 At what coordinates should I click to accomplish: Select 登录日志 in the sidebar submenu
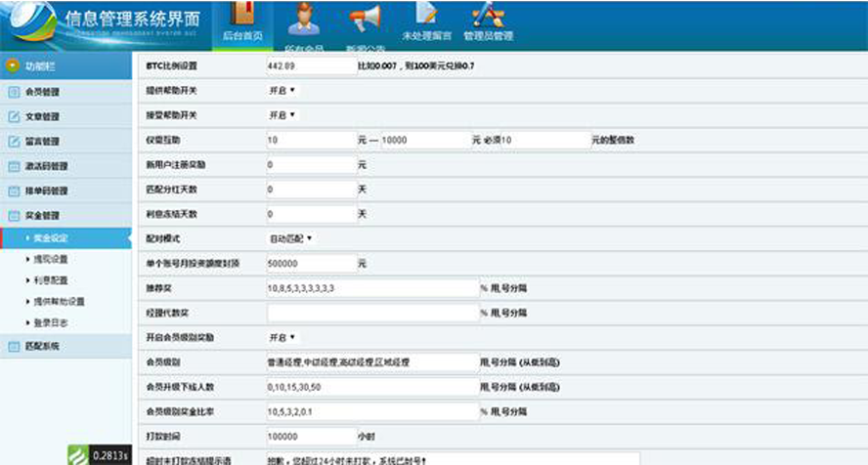[x=51, y=322]
